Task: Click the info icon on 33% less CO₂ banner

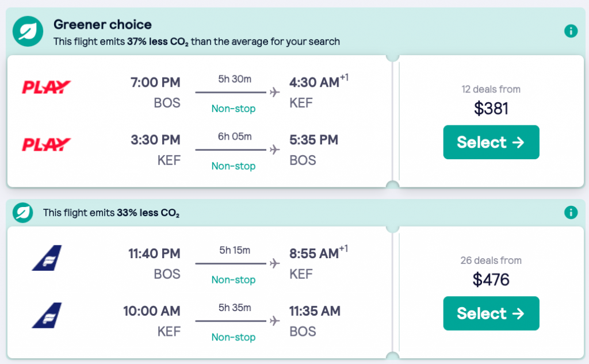Action: (571, 213)
